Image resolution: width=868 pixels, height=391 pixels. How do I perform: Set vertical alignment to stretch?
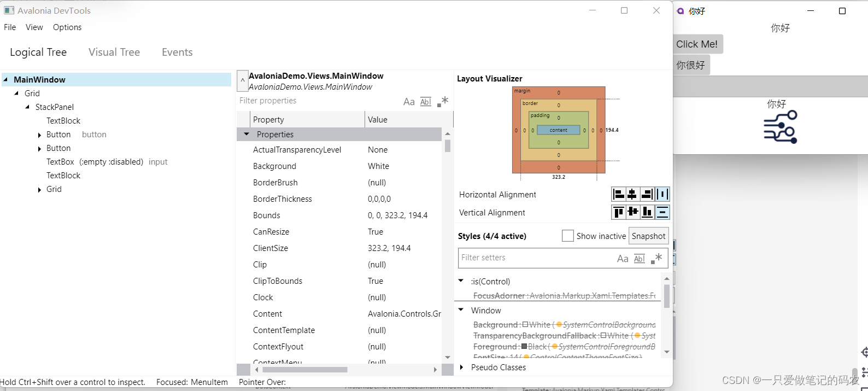[x=662, y=212]
